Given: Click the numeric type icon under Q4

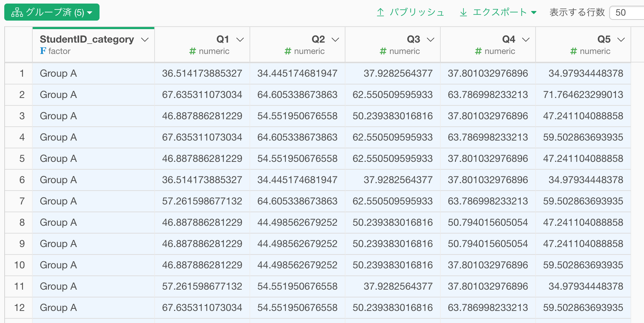Looking at the screenshot, I should 478,51.
